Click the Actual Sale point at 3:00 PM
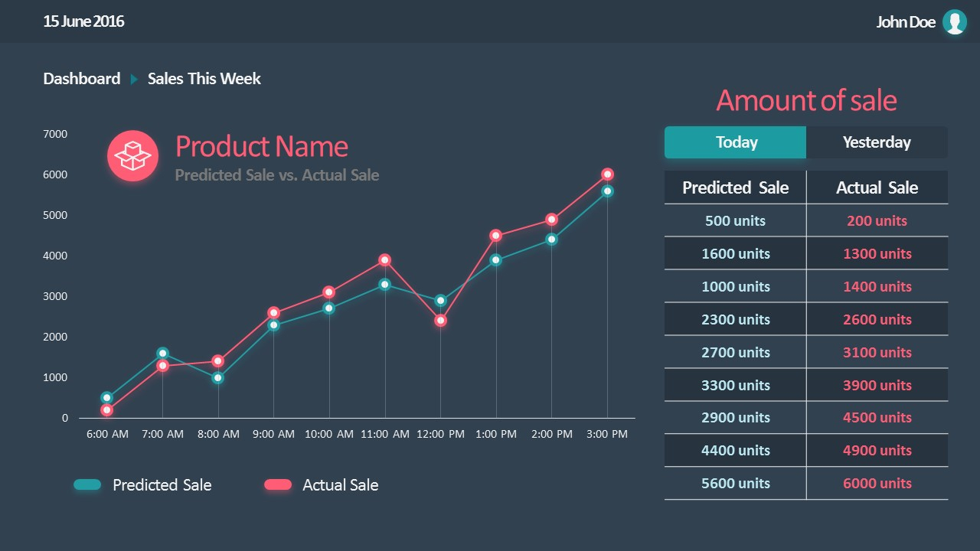The width and height of the screenshot is (980, 551). (x=607, y=174)
